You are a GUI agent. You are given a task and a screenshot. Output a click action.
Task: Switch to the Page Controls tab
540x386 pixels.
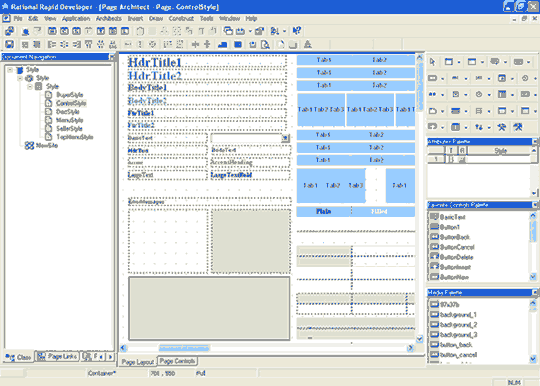(x=177, y=361)
